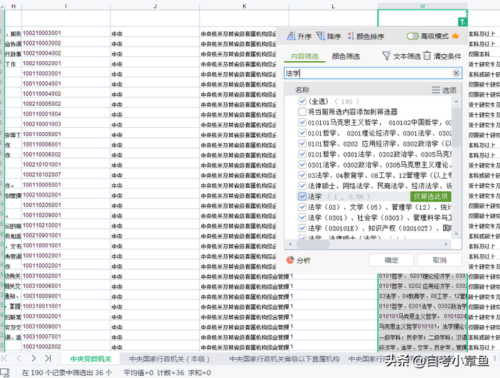
Task: Open 文本筛选 text filter funnel
Action: coord(401,56)
